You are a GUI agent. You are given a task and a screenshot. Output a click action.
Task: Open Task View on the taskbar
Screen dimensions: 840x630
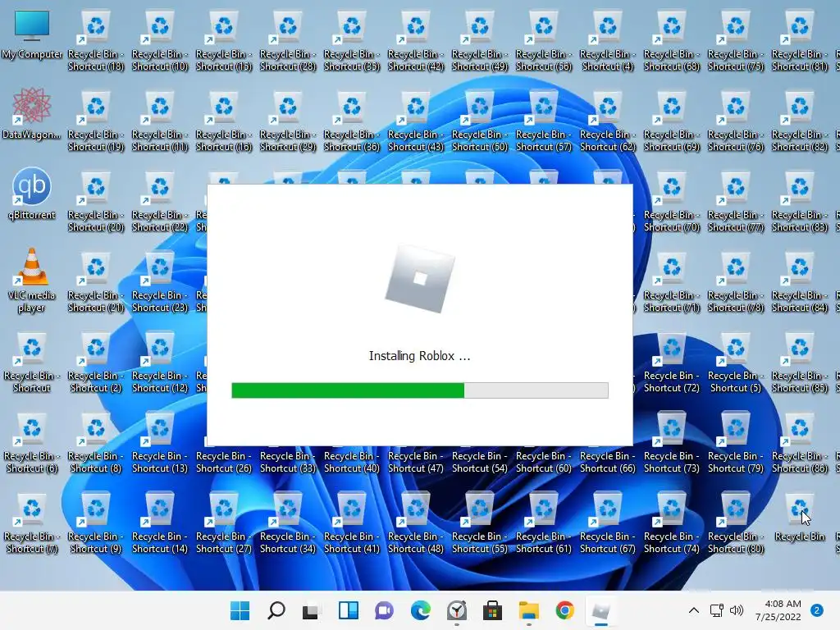point(311,610)
